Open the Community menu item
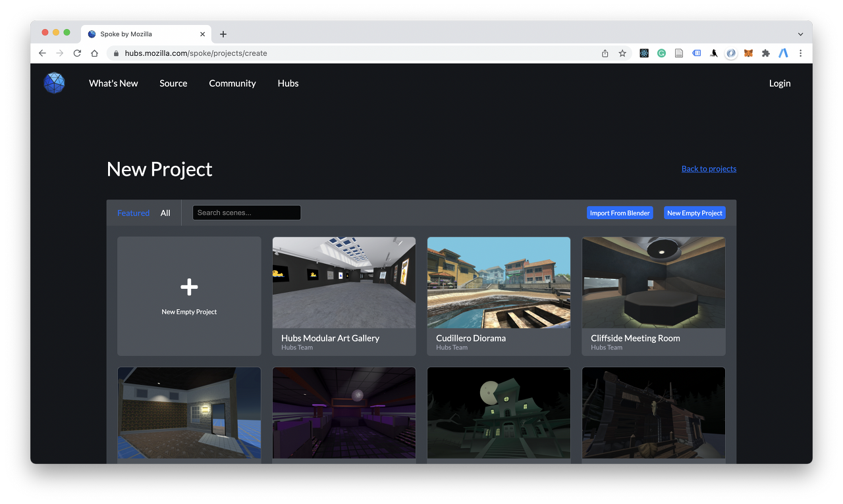843x504 pixels. (232, 83)
